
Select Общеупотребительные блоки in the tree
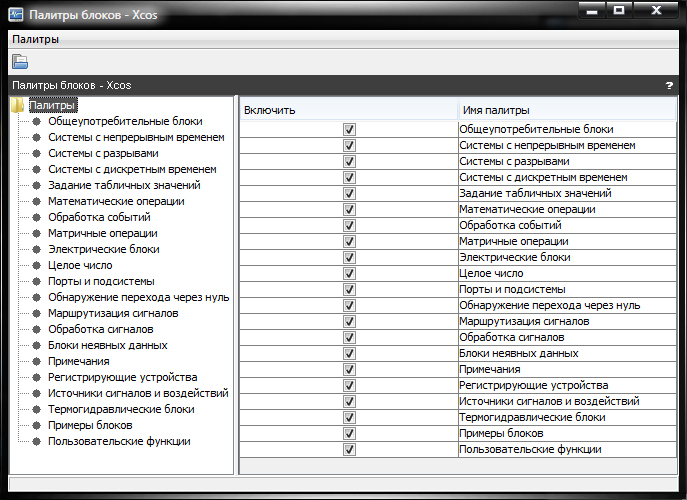[125, 121]
